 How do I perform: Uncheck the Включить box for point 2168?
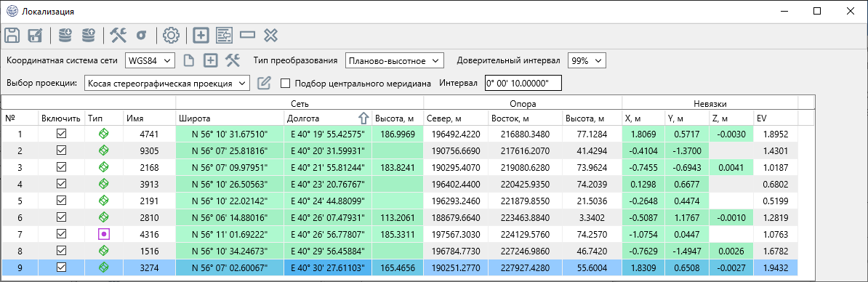(62, 166)
